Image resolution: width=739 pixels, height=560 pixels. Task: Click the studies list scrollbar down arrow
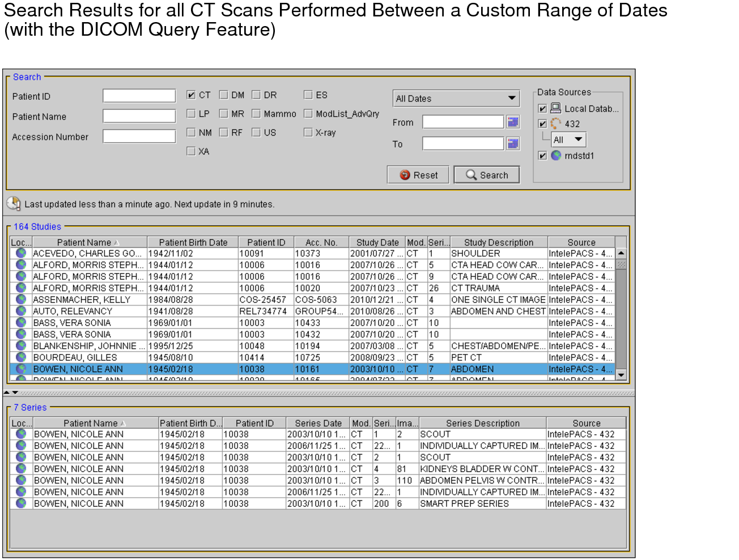coord(621,375)
